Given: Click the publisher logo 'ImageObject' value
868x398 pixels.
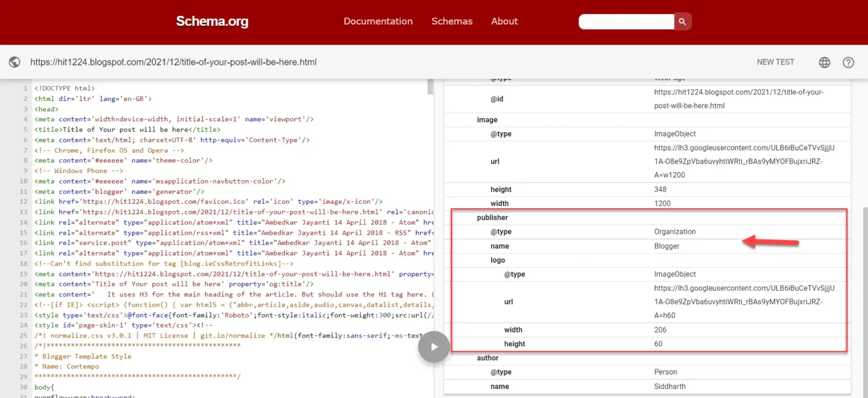Looking at the screenshot, I should tap(675, 274).
